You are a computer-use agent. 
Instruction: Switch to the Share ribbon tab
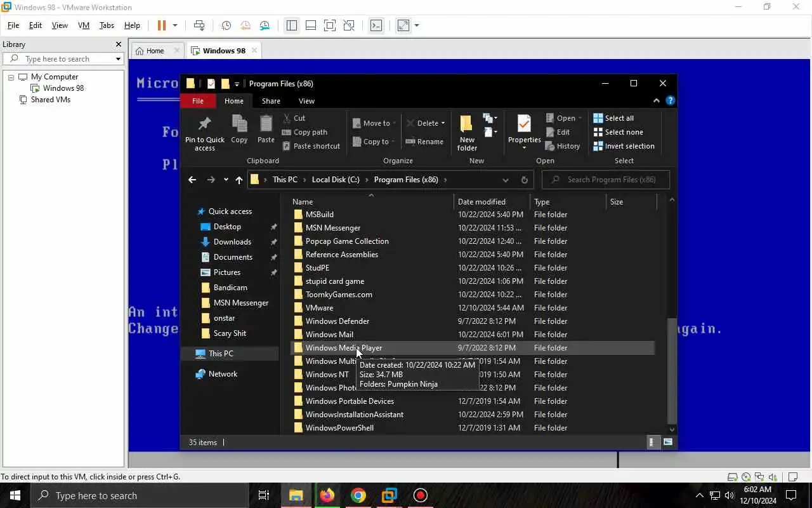coord(271,101)
